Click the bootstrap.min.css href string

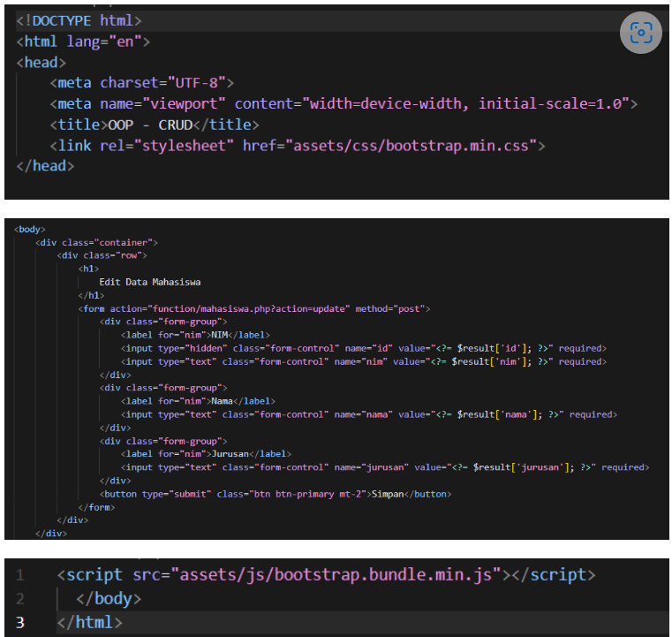click(414, 145)
